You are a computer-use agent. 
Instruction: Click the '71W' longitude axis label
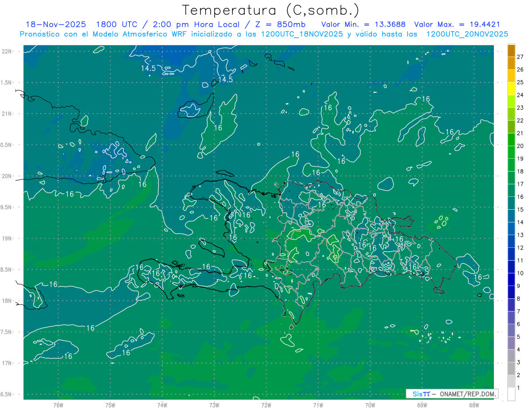point(318,405)
